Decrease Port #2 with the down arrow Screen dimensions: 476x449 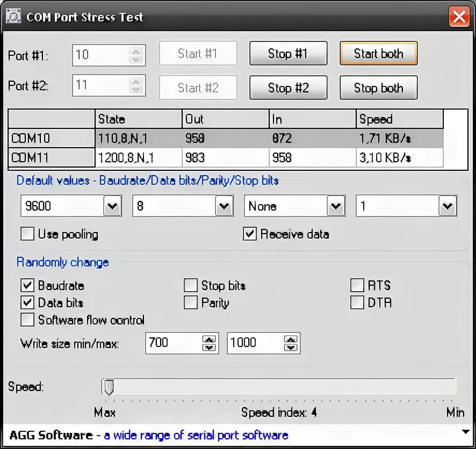[x=136, y=90]
